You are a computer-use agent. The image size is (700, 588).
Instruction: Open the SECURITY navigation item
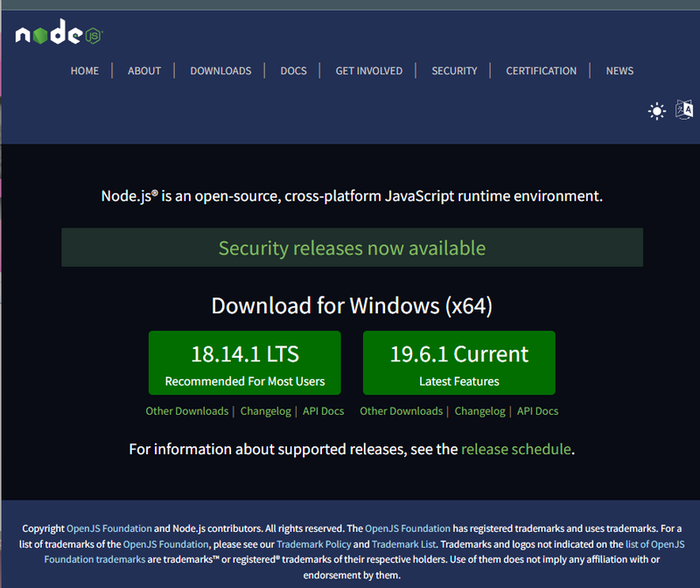click(x=454, y=71)
